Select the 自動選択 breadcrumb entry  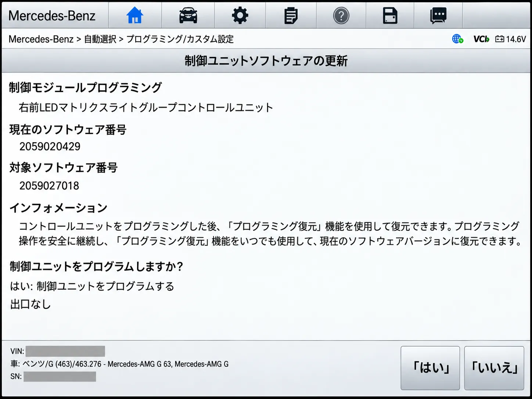(x=100, y=39)
